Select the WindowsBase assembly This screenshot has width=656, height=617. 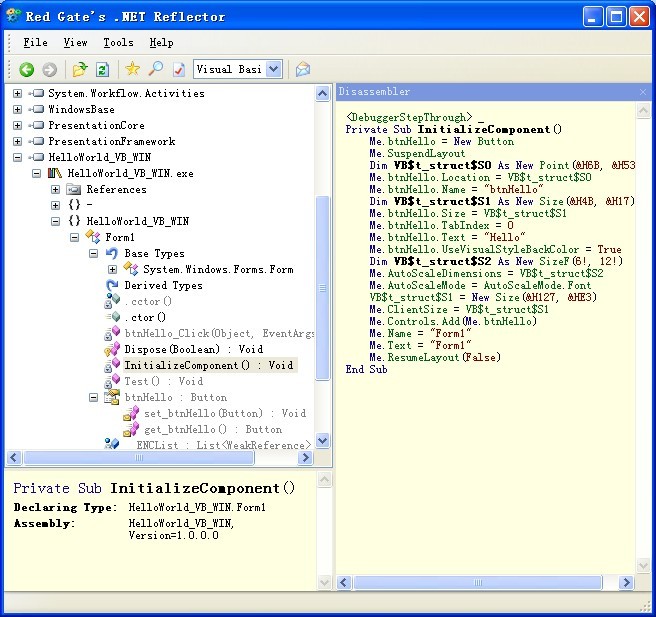pos(82,109)
